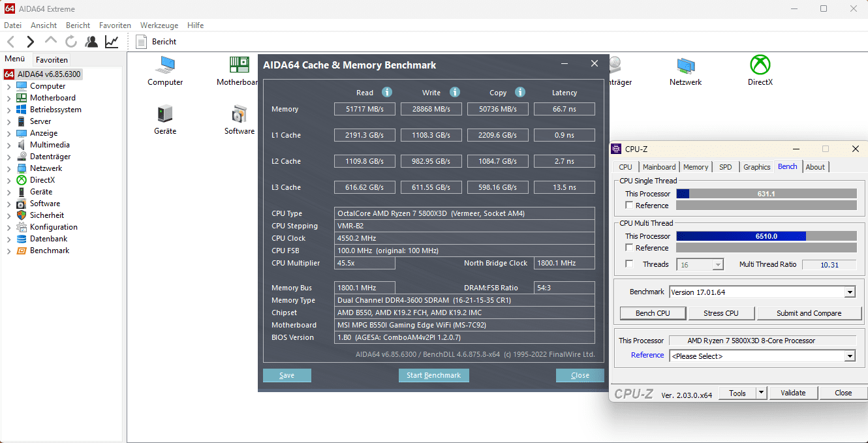Click the Refresh toolbar icon
Image resolution: width=868 pixels, height=443 pixels.
coord(71,42)
